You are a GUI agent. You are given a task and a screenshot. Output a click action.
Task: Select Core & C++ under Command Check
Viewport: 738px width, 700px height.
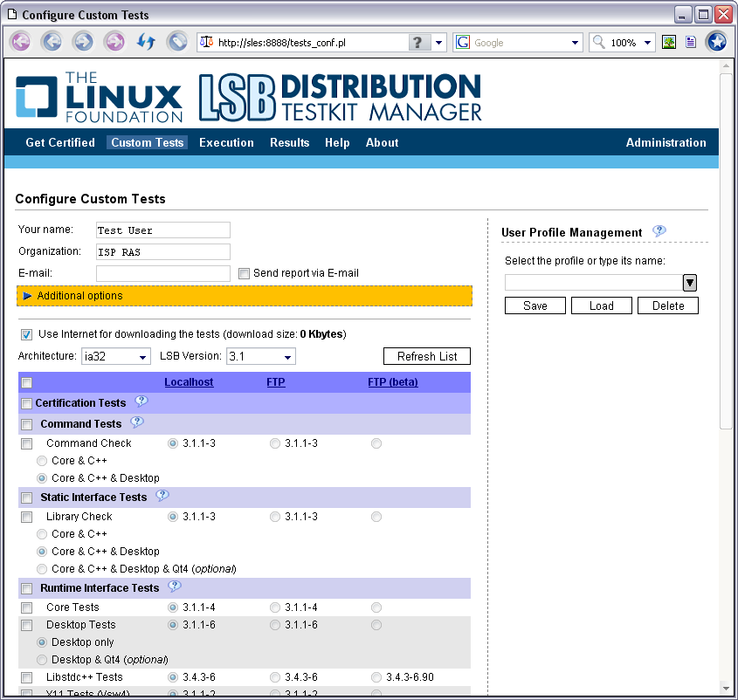[42, 461]
